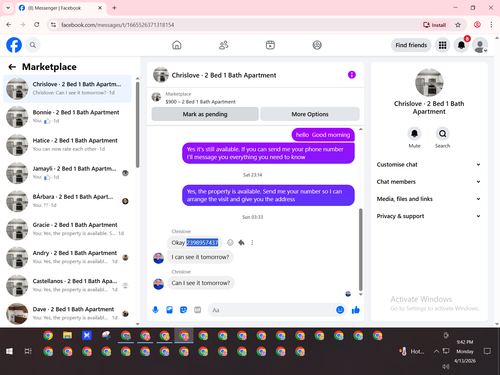Open conversation information purple icon
The width and height of the screenshot is (500, 375).
click(x=352, y=75)
